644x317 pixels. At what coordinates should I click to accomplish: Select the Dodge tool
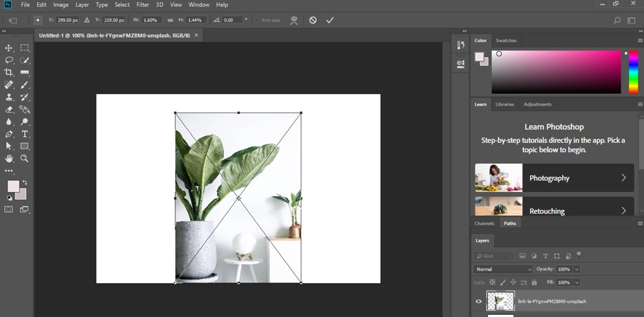click(x=25, y=122)
